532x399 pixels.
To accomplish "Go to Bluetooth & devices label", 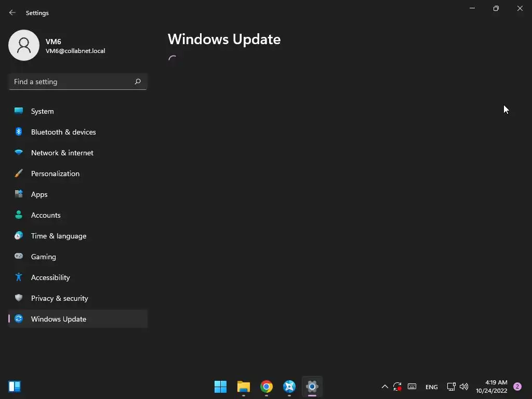I will [x=63, y=132].
